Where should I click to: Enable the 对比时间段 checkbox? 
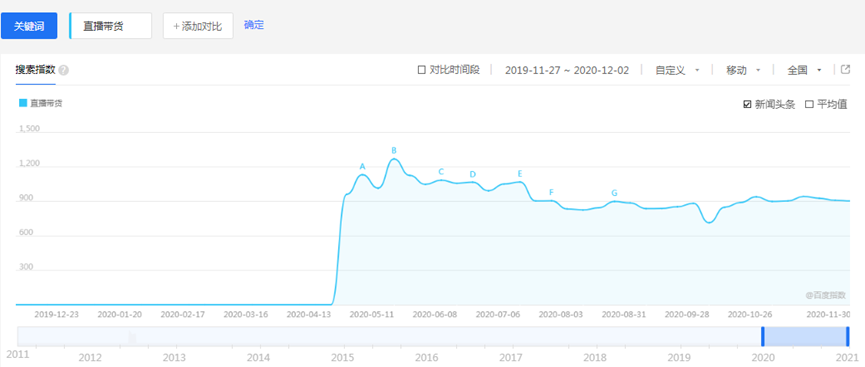point(421,70)
